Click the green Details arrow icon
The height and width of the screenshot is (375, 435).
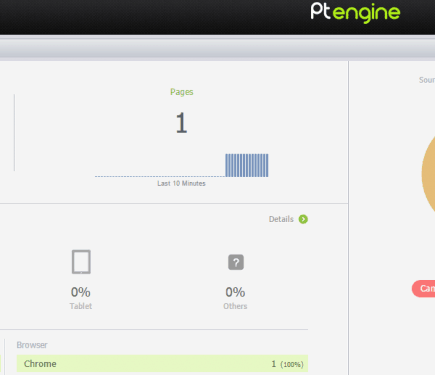point(303,219)
